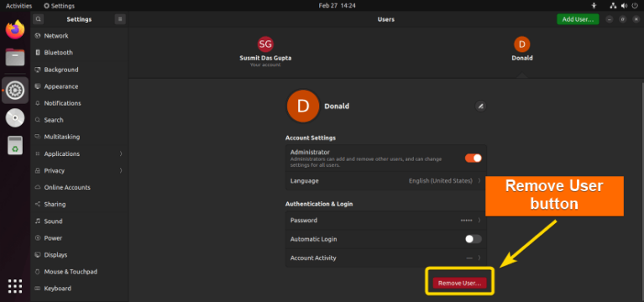Open the clock Feb 27 14:24
Image resolution: width=644 pixels, height=302 pixels.
[x=337, y=6]
